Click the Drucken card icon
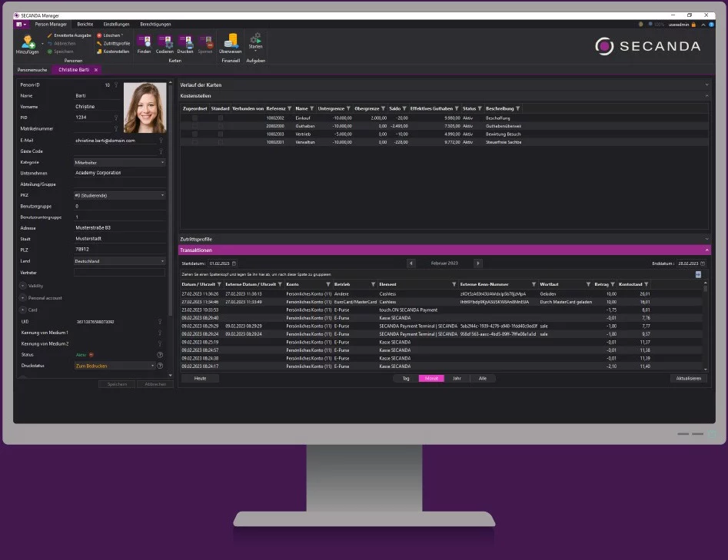 [184, 41]
